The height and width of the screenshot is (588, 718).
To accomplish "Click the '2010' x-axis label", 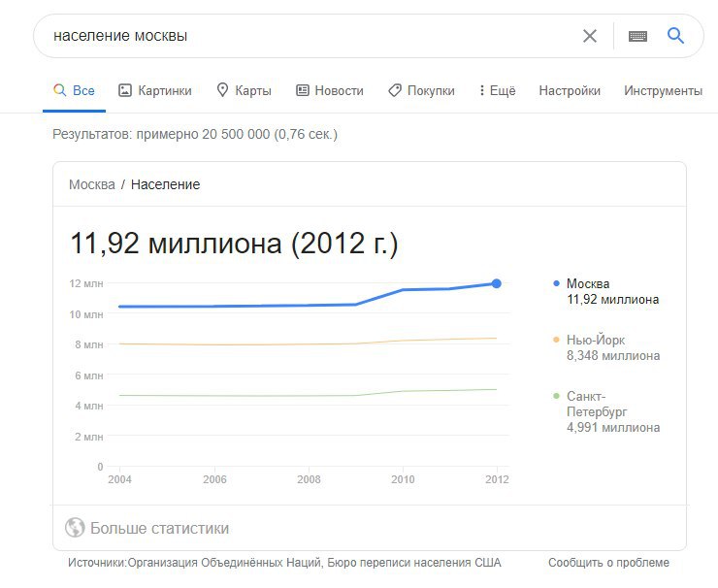I will point(403,479).
